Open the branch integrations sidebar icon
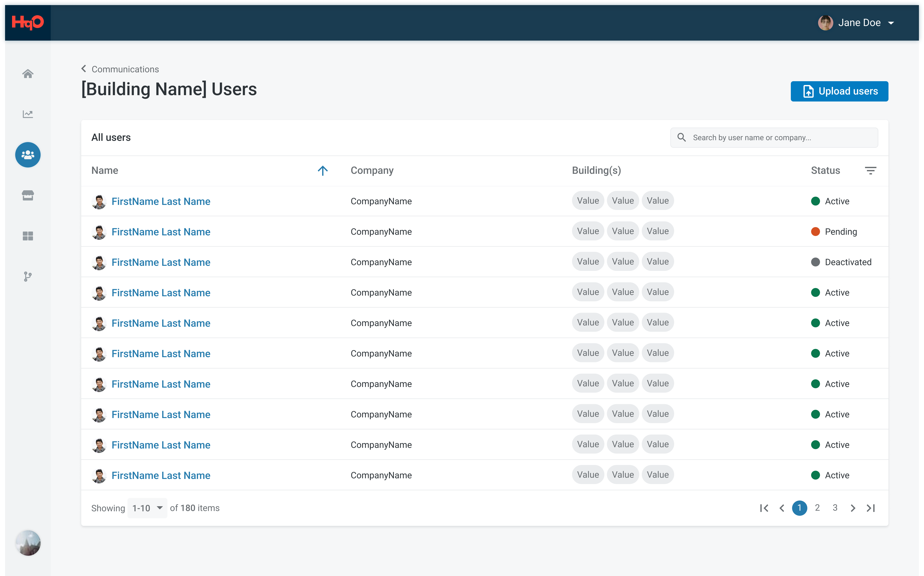 (28, 277)
